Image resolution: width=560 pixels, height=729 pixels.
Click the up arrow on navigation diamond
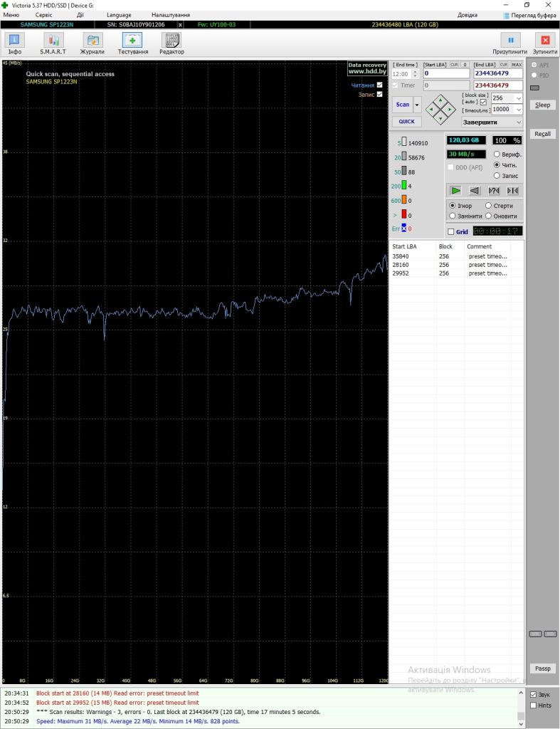click(x=440, y=100)
